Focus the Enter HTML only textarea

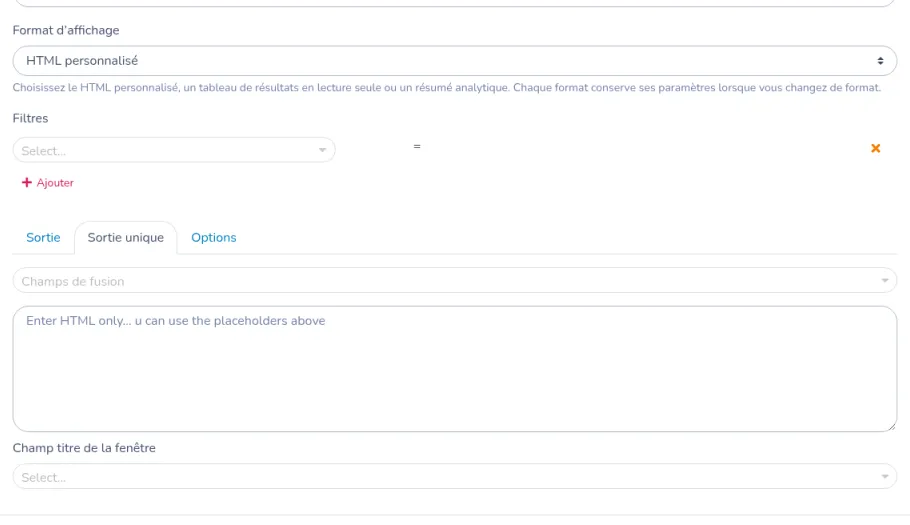coord(454,369)
